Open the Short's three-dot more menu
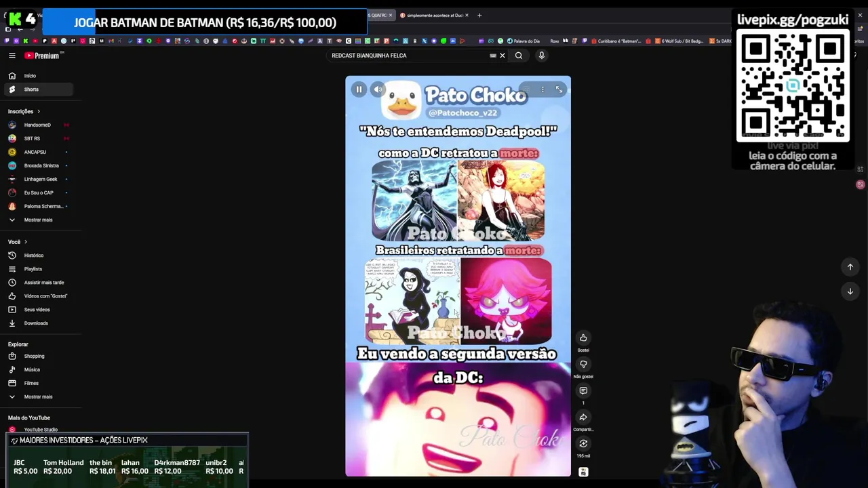868x488 pixels. pyautogui.click(x=542, y=89)
